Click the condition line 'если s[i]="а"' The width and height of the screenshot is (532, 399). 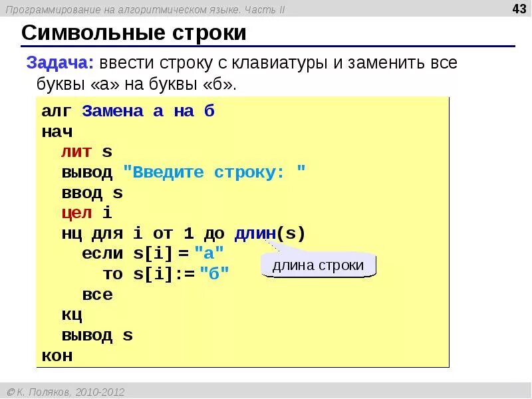coord(153,253)
